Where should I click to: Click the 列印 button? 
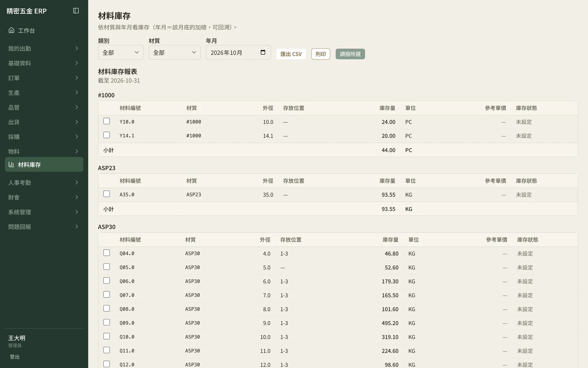[321, 54]
